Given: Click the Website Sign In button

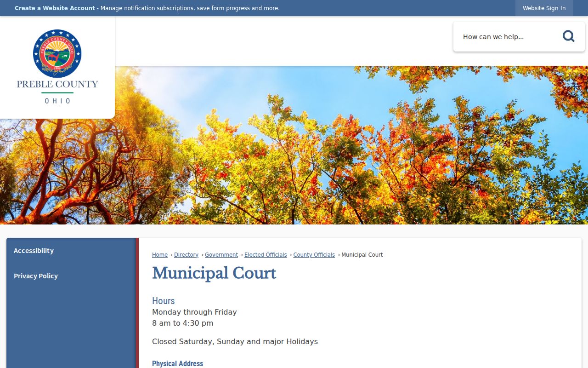Looking at the screenshot, I should click(544, 8).
